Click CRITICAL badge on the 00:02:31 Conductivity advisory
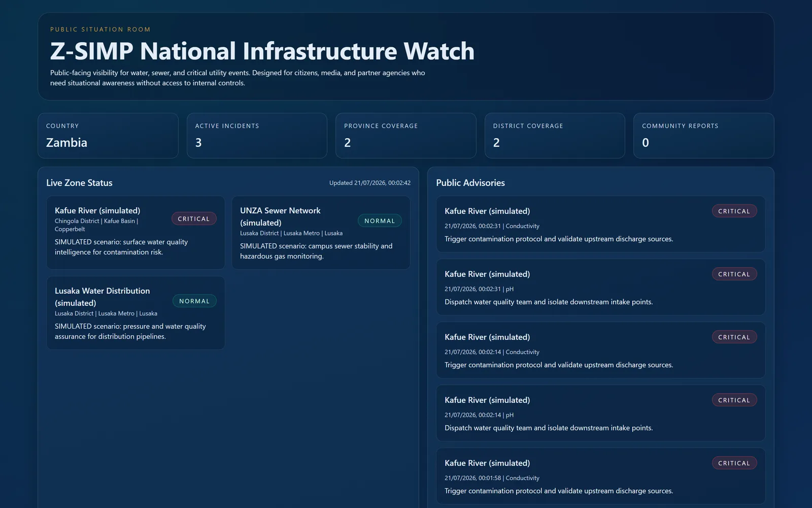The width and height of the screenshot is (812, 508). (x=734, y=211)
